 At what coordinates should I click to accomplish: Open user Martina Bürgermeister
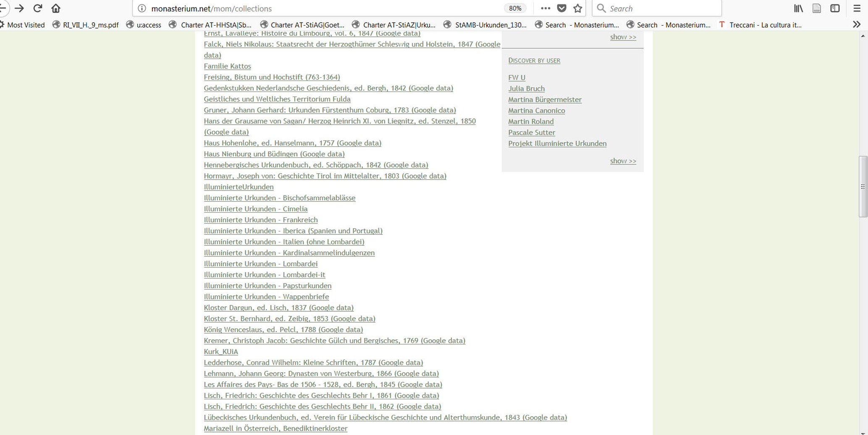545,99
